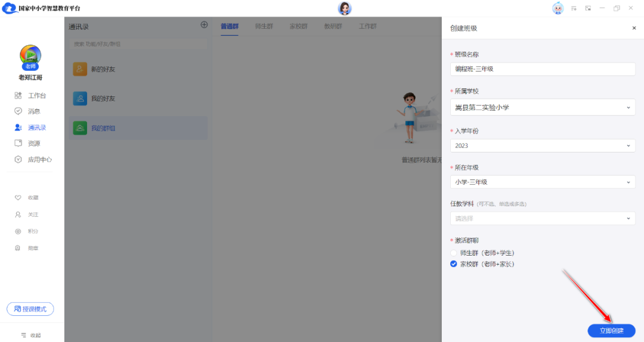Open 应用中心 app center
The width and height of the screenshot is (644, 342).
coord(33,160)
